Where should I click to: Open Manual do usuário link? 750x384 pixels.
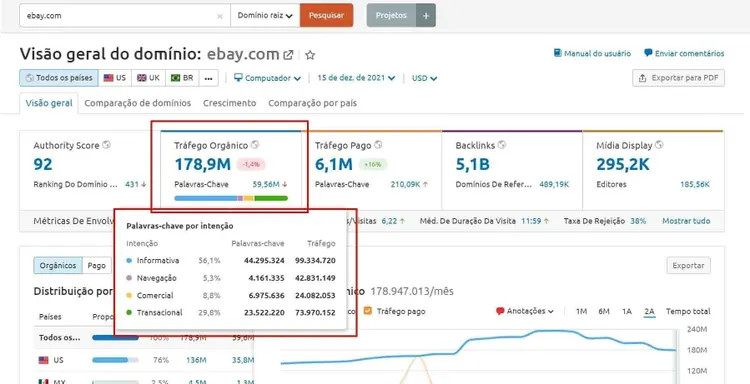pos(592,54)
